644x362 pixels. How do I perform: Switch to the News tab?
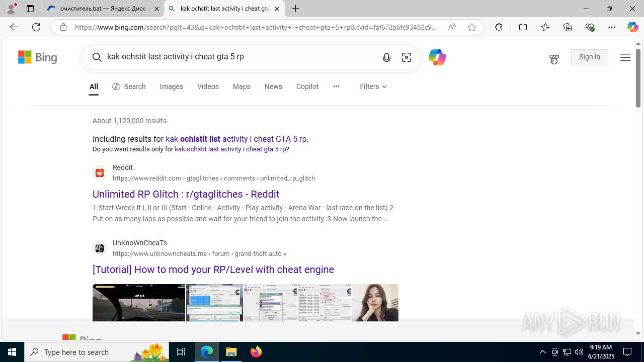[x=273, y=86]
